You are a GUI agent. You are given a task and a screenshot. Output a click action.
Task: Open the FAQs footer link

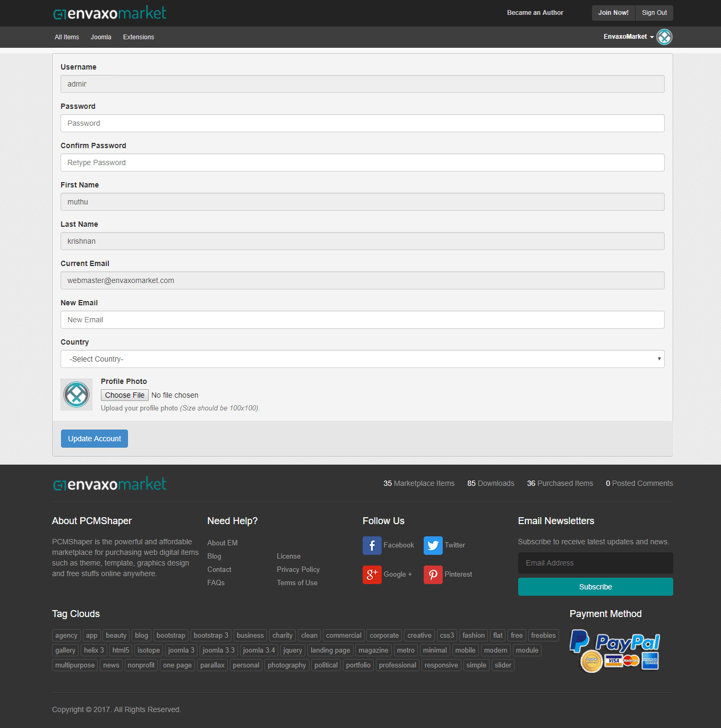click(x=216, y=583)
